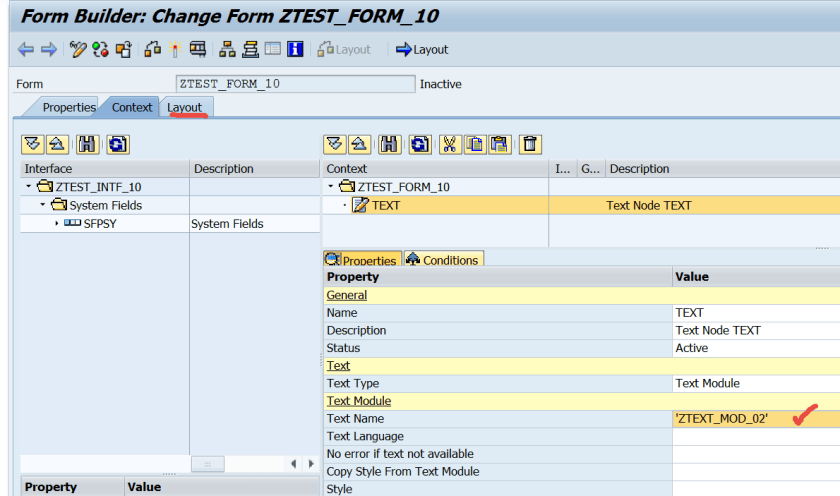Run the form Check icon

(153, 50)
